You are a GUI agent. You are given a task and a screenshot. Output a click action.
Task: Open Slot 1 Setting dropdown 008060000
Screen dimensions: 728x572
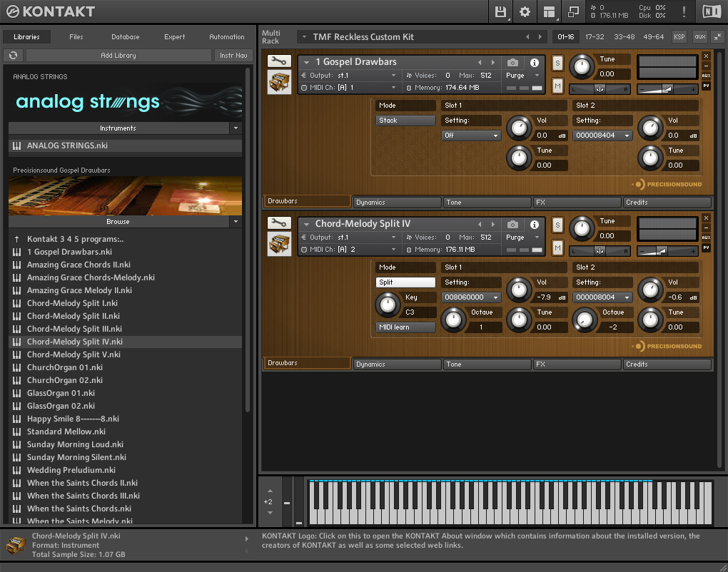[471, 297]
